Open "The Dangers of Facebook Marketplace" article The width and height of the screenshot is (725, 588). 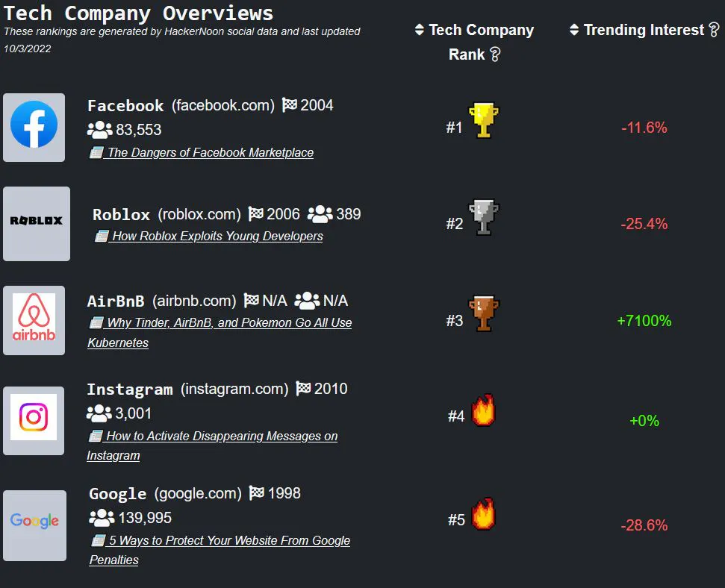(x=210, y=152)
